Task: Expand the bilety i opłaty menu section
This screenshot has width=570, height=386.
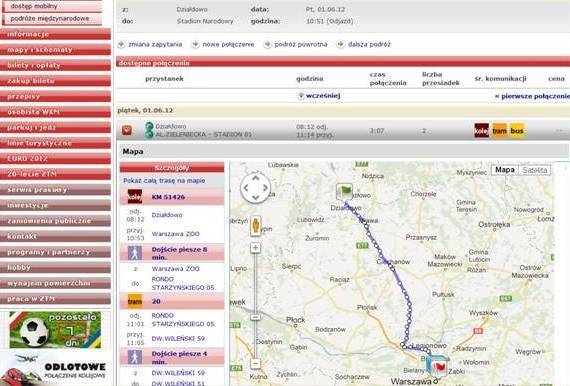Action: tap(55, 65)
